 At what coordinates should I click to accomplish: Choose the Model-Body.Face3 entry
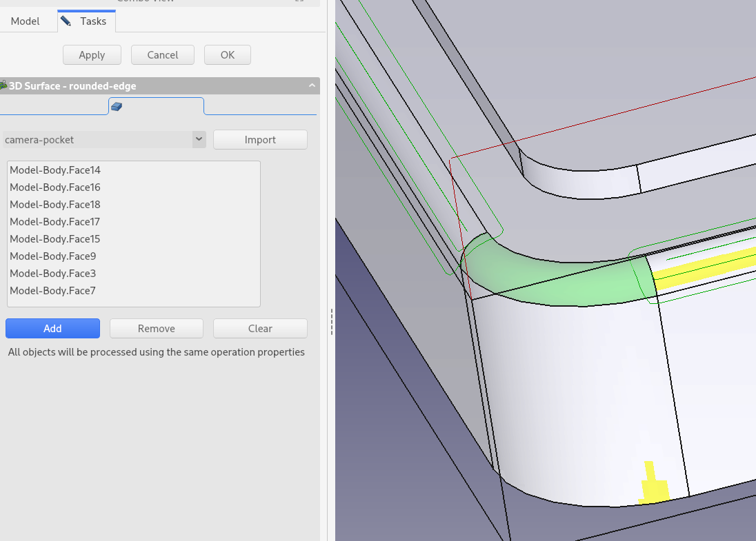tap(53, 274)
